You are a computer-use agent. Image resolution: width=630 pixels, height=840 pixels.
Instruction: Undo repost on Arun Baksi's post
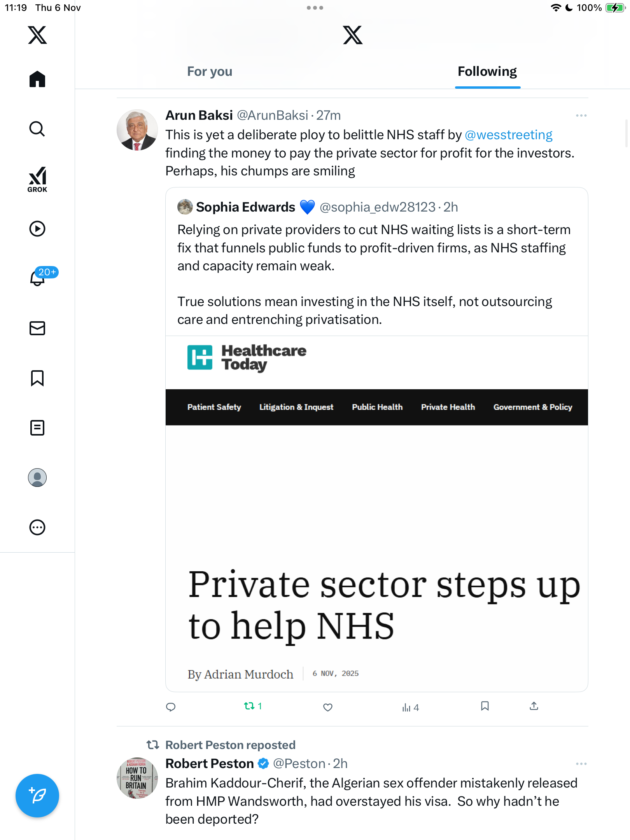249,706
